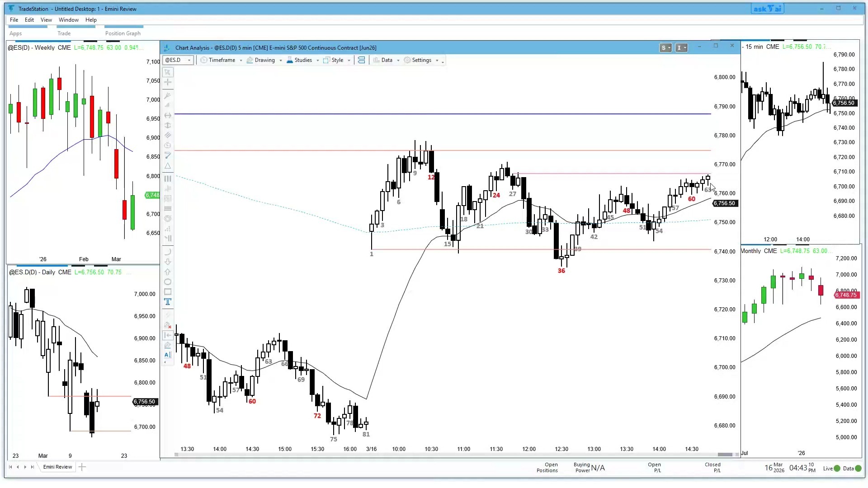Pick the parallel lines channel drawing tool
Viewport: 868px width, 488px height.
coord(168,136)
